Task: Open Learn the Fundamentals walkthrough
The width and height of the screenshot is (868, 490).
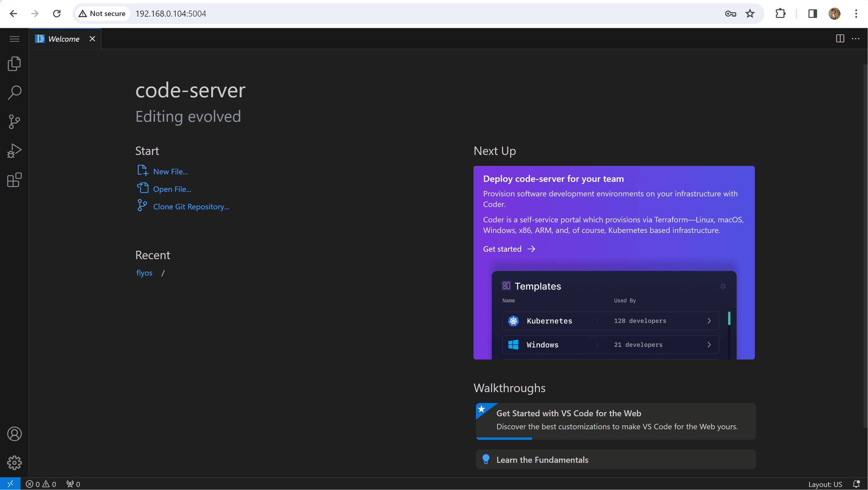Action: click(x=616, y=460)
